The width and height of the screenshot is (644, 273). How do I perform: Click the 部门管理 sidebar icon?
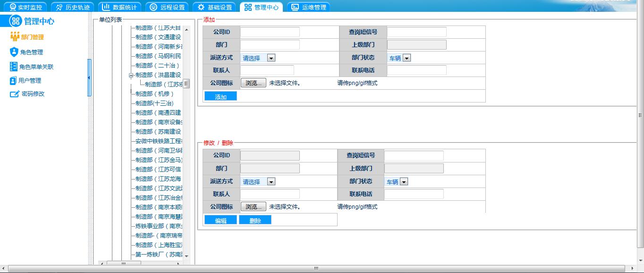tap(15, 37)
